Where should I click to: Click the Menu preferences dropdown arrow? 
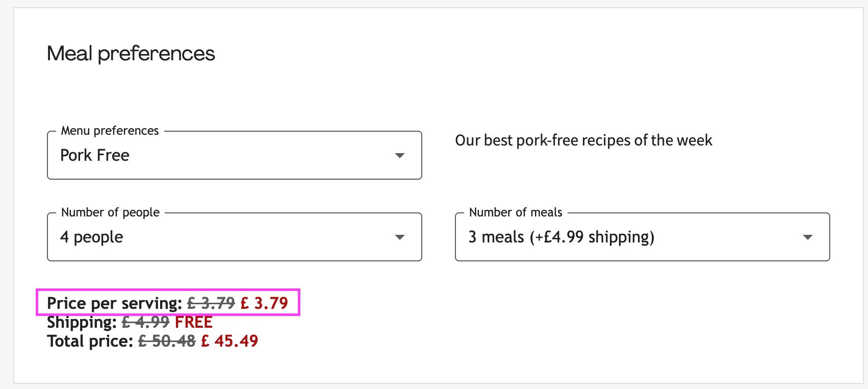click(x=400, y=155)
